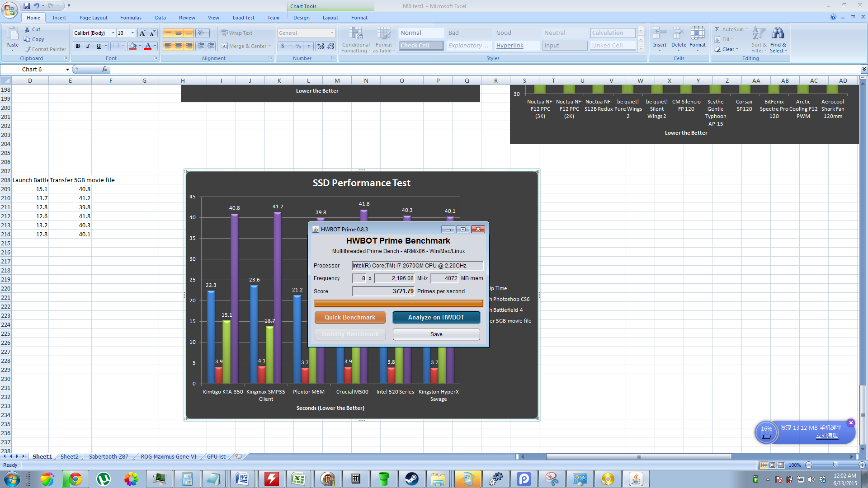Click the Increase Decimal icon
The height and width of the screenshot is (488, 868).
coord(321,46)
